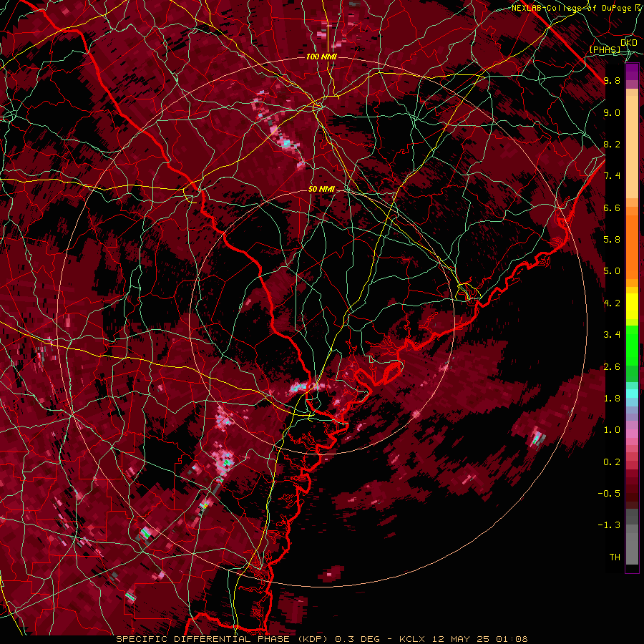Select the 3.4 scale label

click(612, 335)
